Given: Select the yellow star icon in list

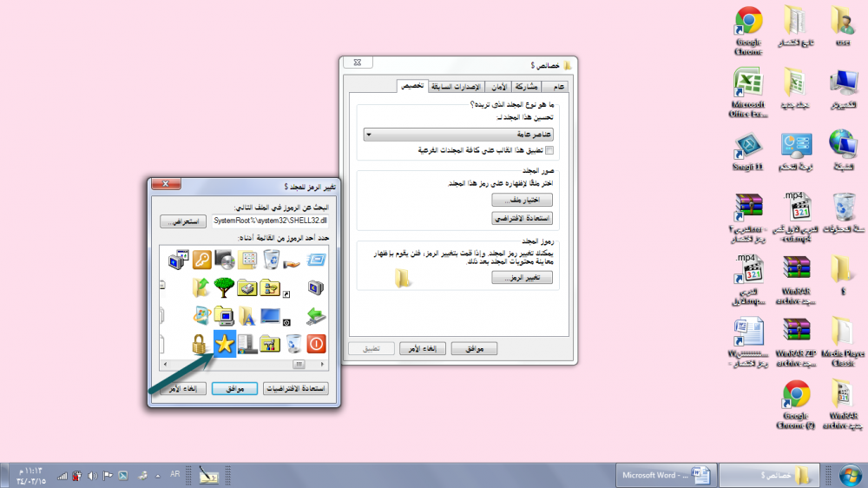Looking at the screenshot, I should click(225, 344).
